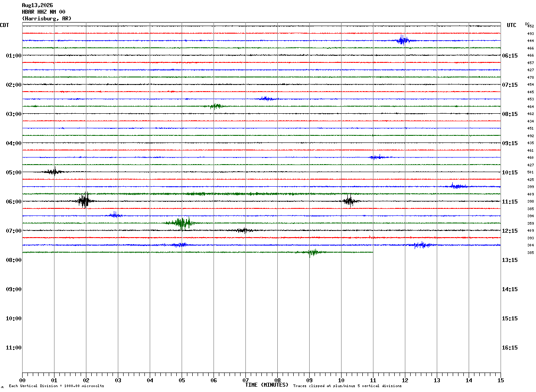Click the CDT timezone label
Screen dimensions: 536x392
coord(4,25)
